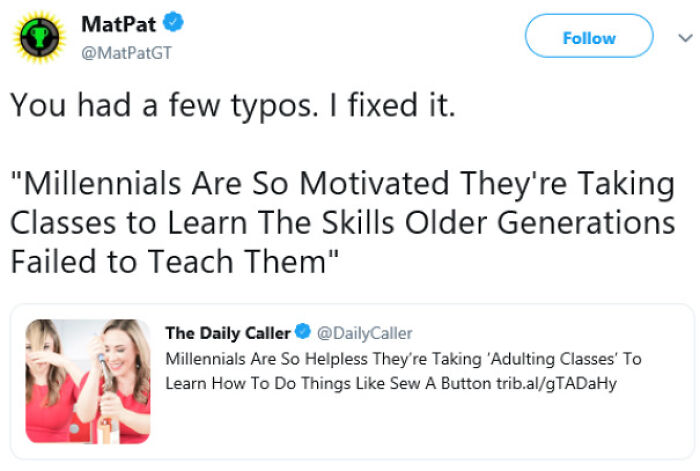Click the 'Failed to Teach Them' line
The image size is (700, 471).
tap(175, 261)
